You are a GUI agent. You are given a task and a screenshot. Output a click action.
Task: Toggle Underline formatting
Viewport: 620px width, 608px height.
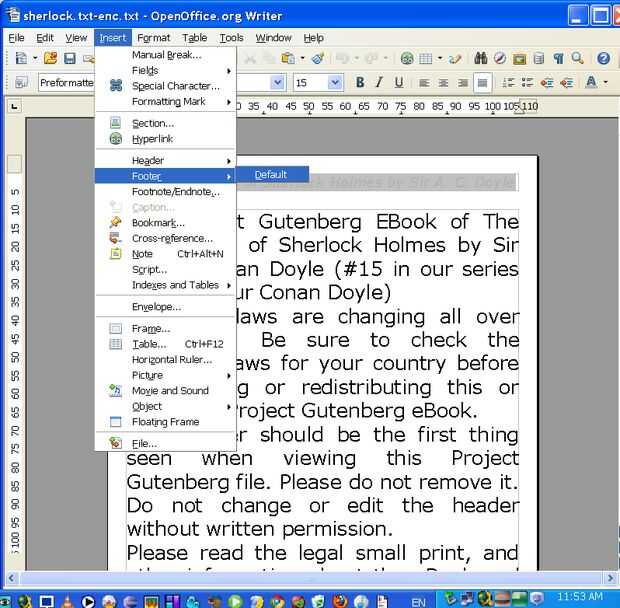(399, 82)
